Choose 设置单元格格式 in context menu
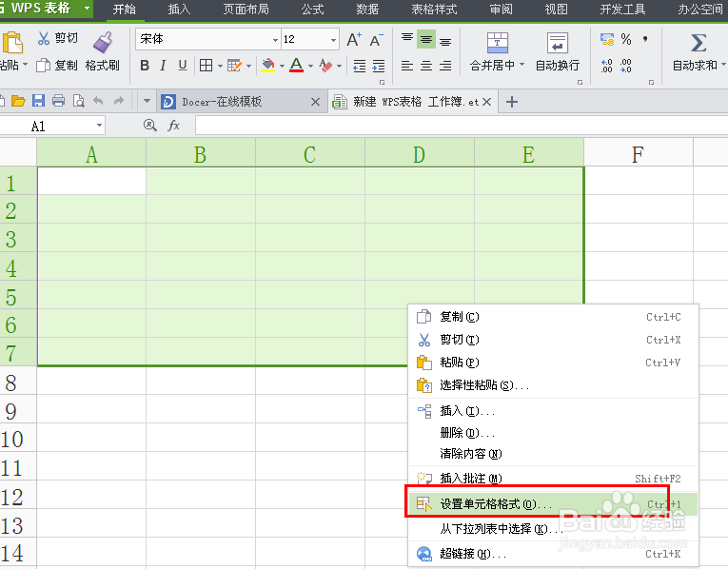This screenshot has height=569, width=728. tap(553, 504)
